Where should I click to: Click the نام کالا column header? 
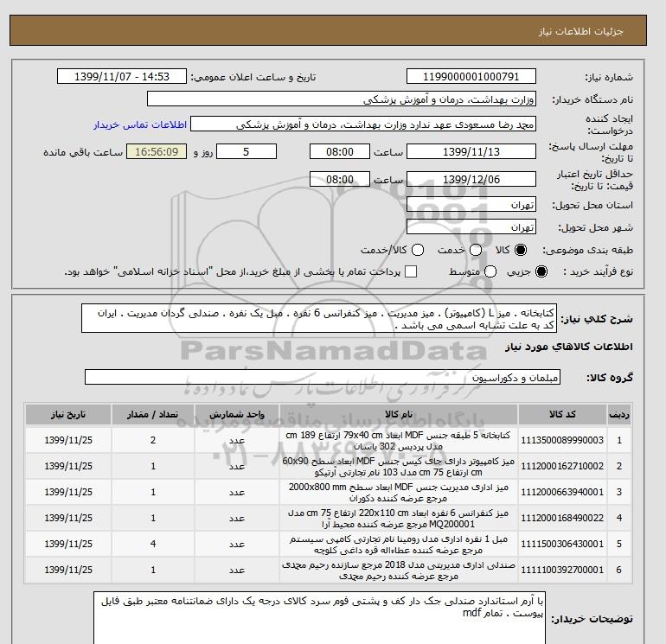[x=399, y=414]
